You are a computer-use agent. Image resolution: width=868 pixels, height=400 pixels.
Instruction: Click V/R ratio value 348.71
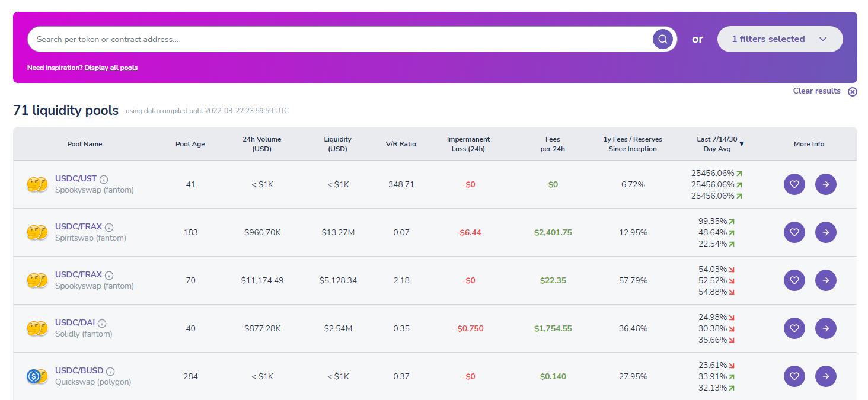click(x=401, y=184)
